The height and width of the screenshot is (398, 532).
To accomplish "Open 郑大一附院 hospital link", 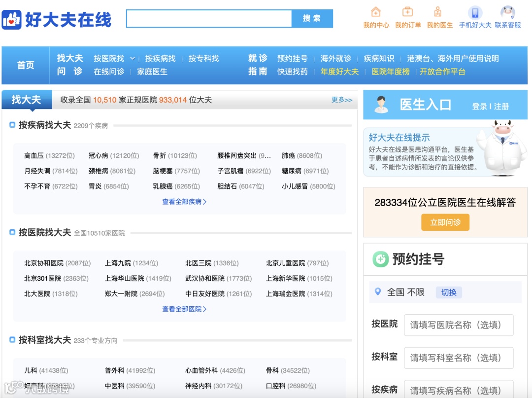I will pos(121,293).
